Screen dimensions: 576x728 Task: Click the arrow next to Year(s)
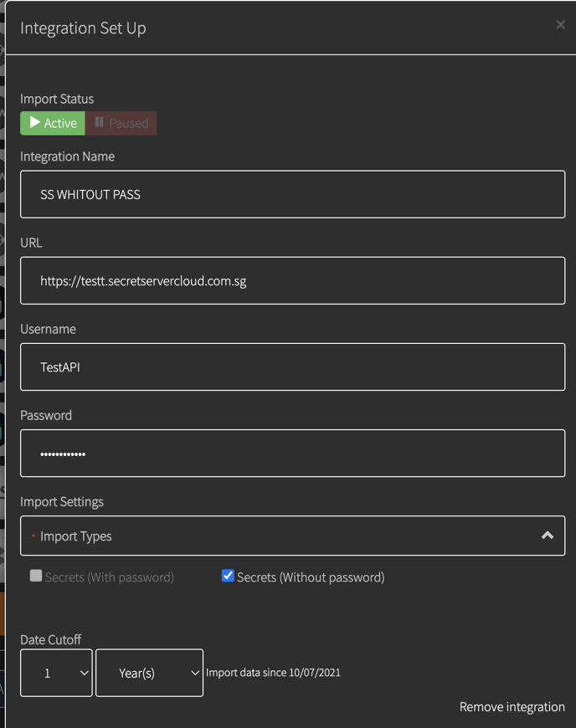pyautogui.click(x=195, y=673)
